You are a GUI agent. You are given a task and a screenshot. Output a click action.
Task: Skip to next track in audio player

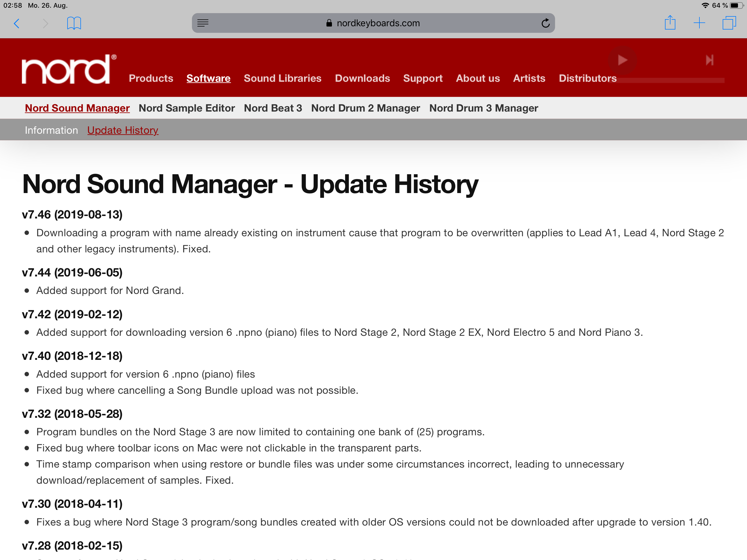tap(710, 60)
